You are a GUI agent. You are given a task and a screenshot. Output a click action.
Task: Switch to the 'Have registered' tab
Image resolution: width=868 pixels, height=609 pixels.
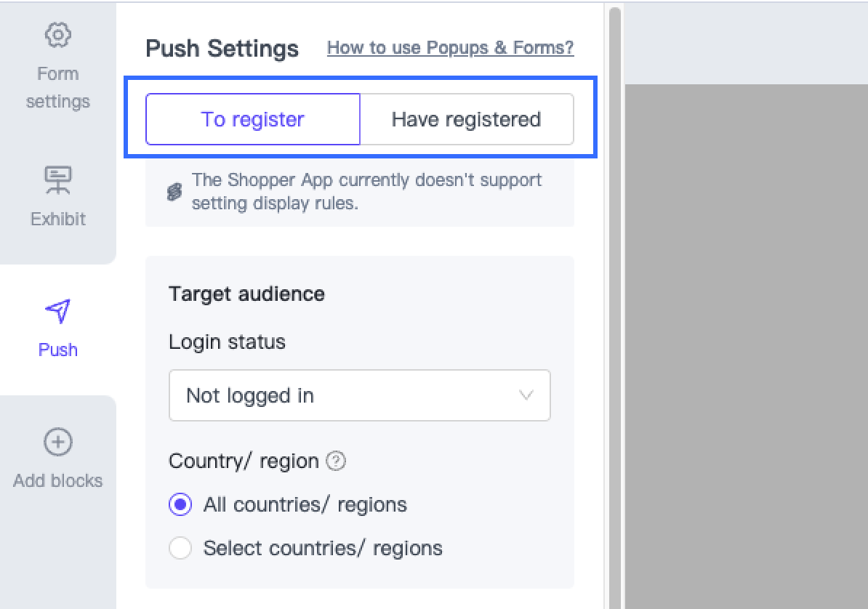coord(466,119)
